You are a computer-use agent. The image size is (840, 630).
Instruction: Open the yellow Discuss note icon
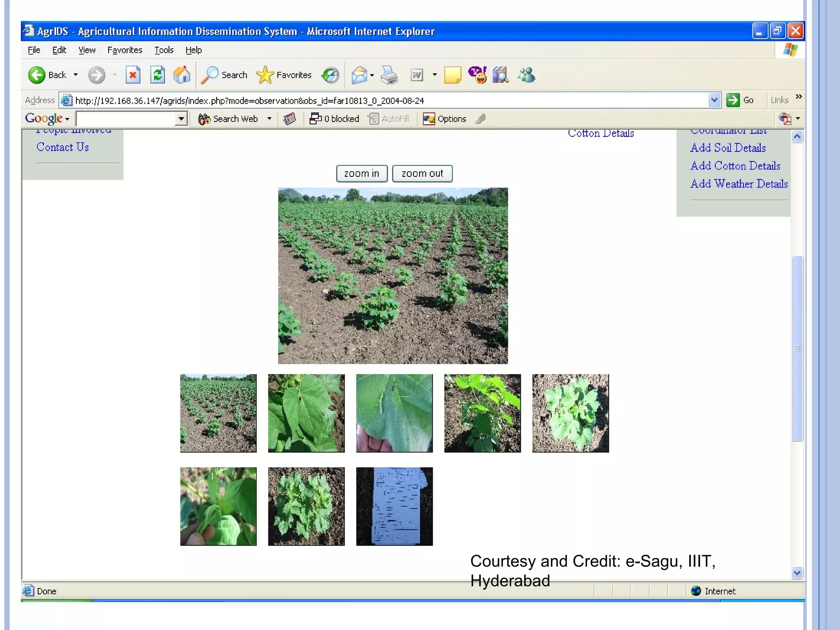pos(452,75)
